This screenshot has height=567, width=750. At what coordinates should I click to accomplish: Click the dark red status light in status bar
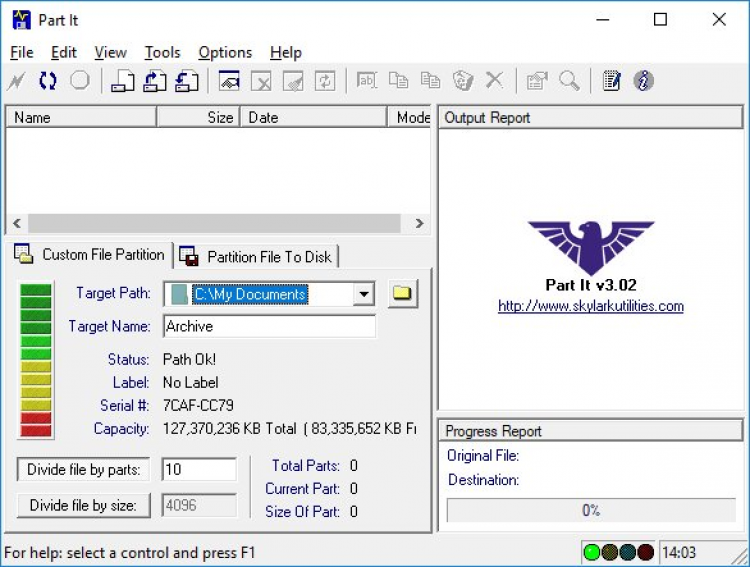645,552
